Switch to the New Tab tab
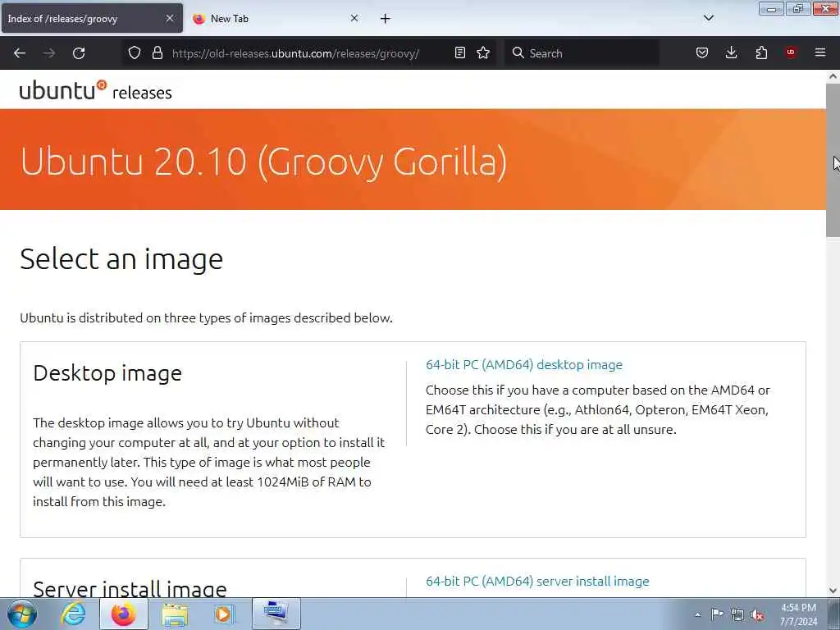840x630 pixels. pyautogui.click(x=276, y=18)
